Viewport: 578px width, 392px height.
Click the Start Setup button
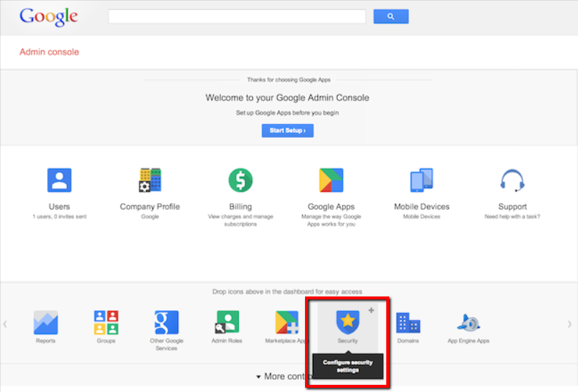tap(287, 131)
